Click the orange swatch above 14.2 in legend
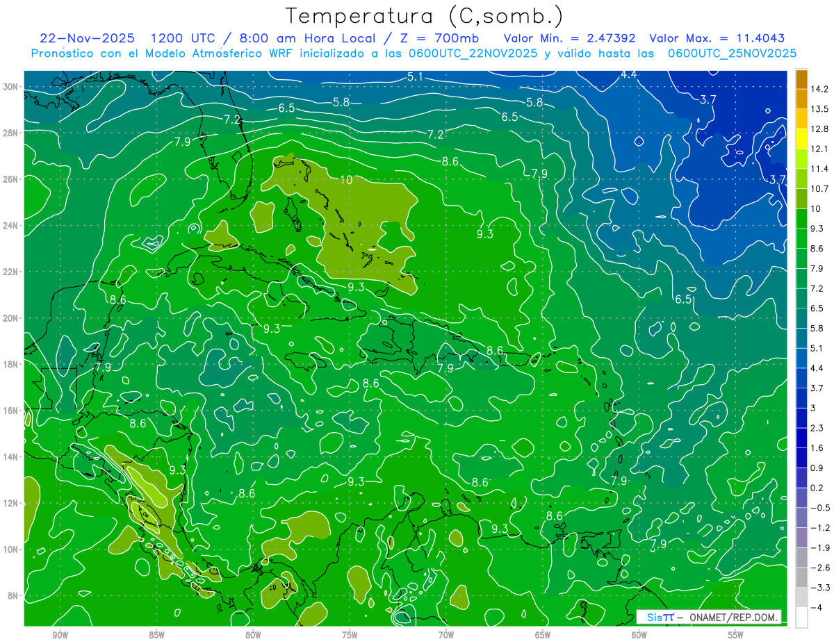Viewport: 834px width, 644px height. click(x=801, y=79)
